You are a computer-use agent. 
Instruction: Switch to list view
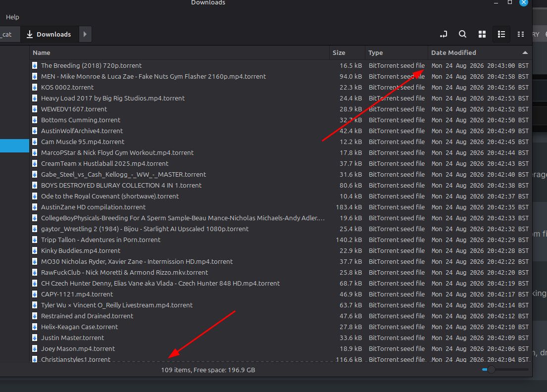pyautogui.click(x=501, y=34)
